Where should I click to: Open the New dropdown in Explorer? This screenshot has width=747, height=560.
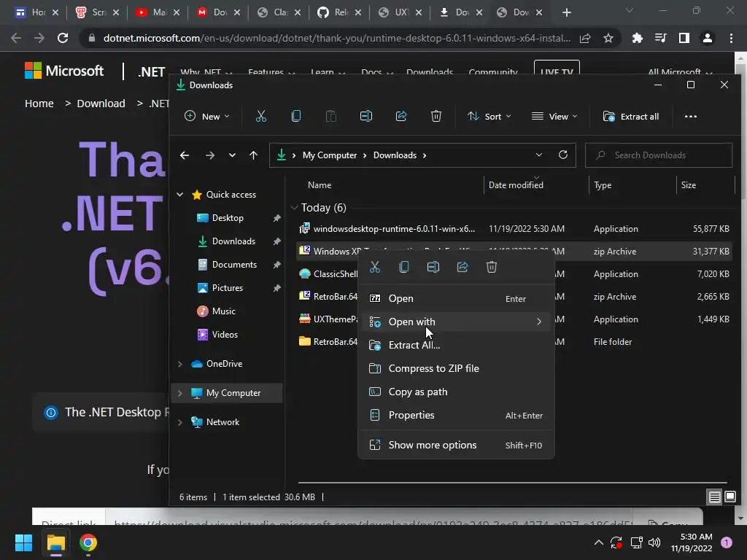206,116
